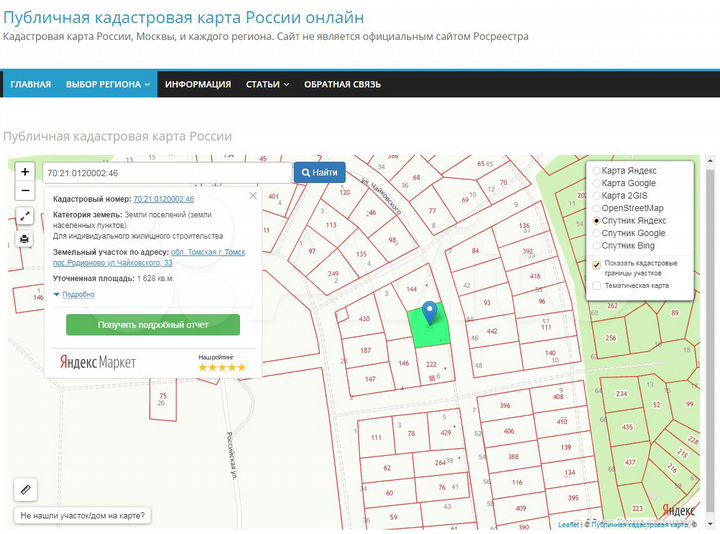Click parcel numbered 396 on map
Screen dimensions: 720x534
pos(505,405)
